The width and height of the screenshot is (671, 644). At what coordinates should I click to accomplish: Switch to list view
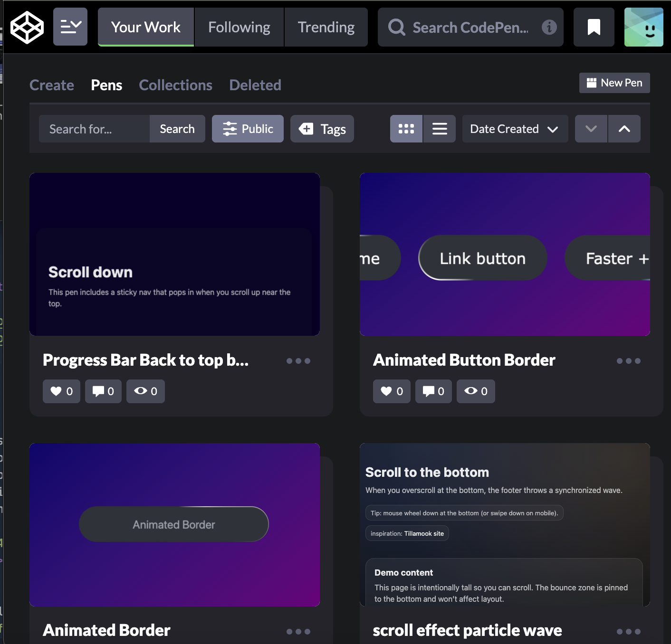tap(439, 129)
